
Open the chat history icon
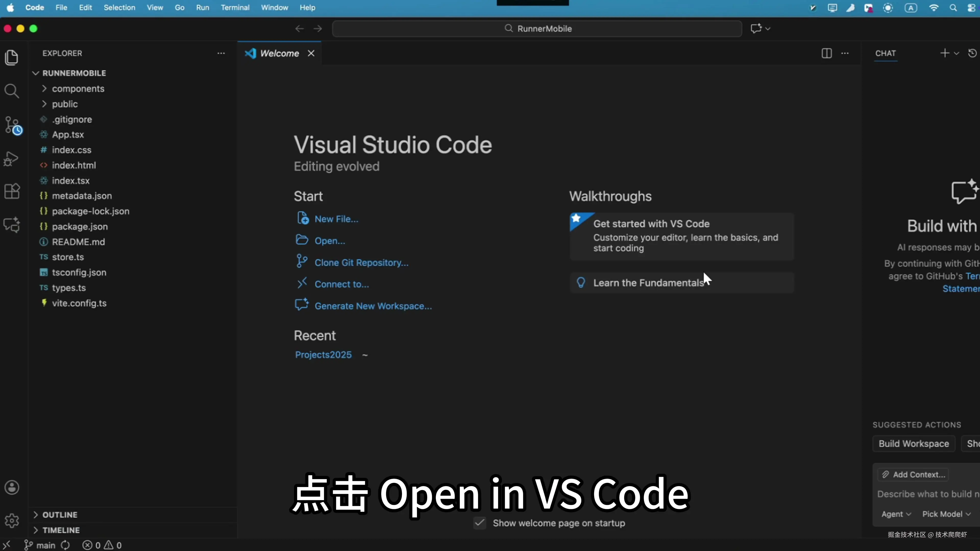(x=972, y=53)
